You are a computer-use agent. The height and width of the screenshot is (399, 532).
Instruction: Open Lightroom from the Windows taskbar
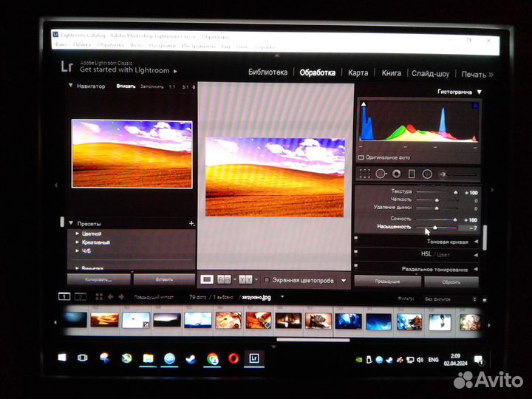pyautogui.click(x=253, y=358)
